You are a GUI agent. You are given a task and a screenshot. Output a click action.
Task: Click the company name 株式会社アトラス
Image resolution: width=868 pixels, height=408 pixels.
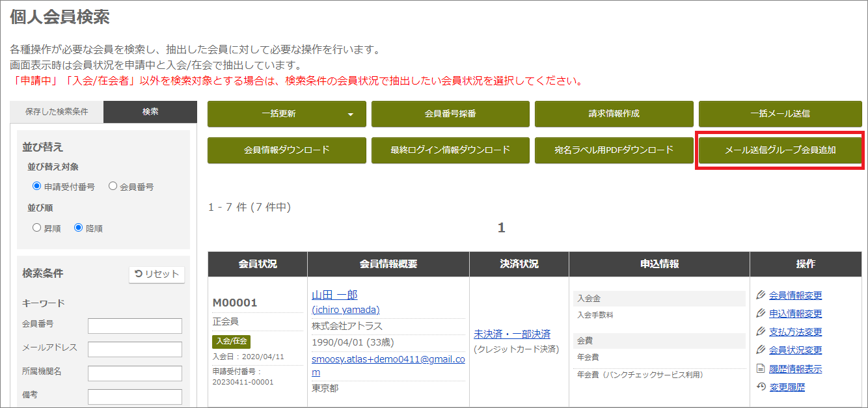(x=347, y=326)
